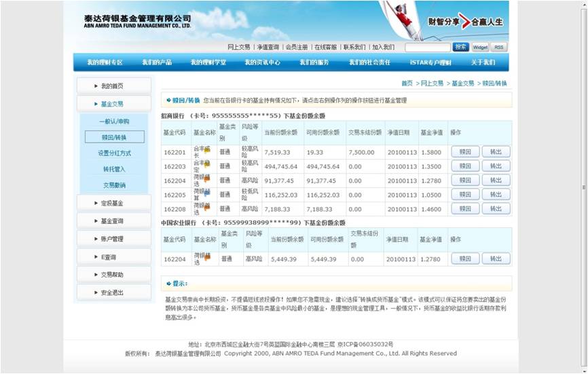Open the 关于我们 nav menu
This screenshot has height=374, width=588.
point(483,62)
